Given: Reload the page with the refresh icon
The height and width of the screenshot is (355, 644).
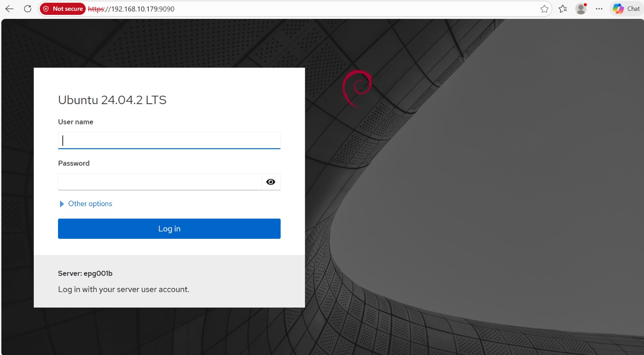Looking at the screenshot, I should (x=27, y=9).
